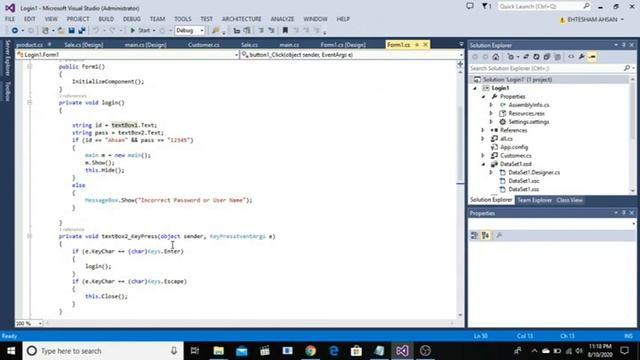The image size is (640, 360).
Task: Open the ARCHITECTURE menu
Action: click(242, 19)
